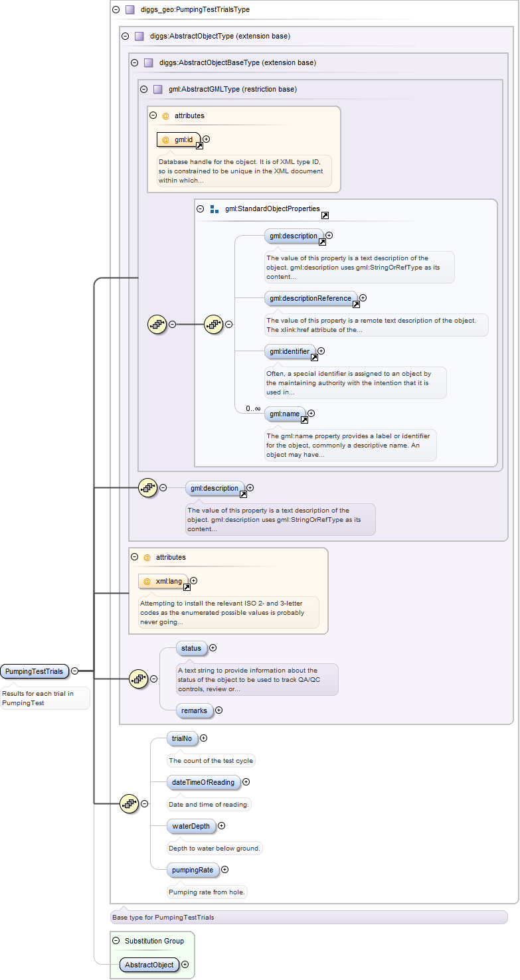Click the sequence icon next to status group
This screenshot has width=520, height=980.
138,679
